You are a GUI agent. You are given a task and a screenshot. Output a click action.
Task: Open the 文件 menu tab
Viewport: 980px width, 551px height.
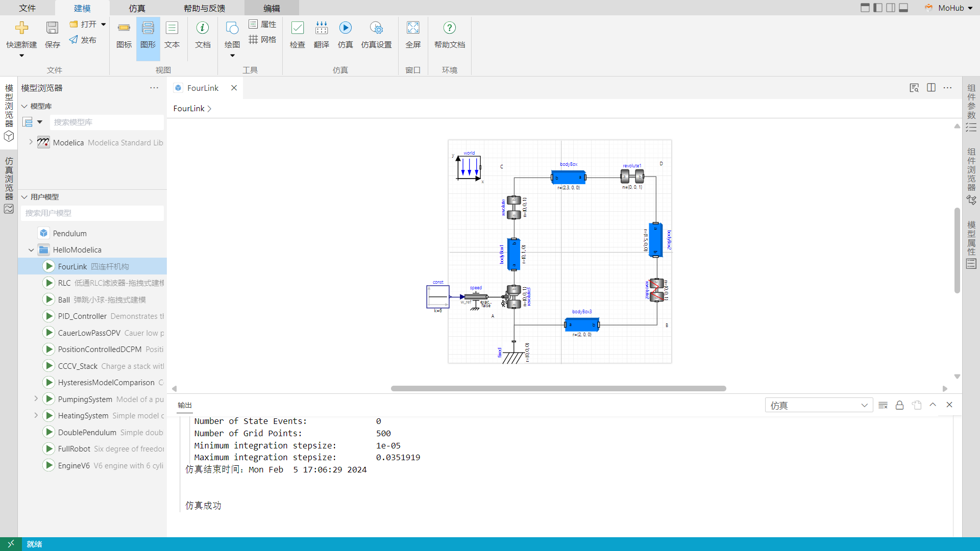point(28,8)
